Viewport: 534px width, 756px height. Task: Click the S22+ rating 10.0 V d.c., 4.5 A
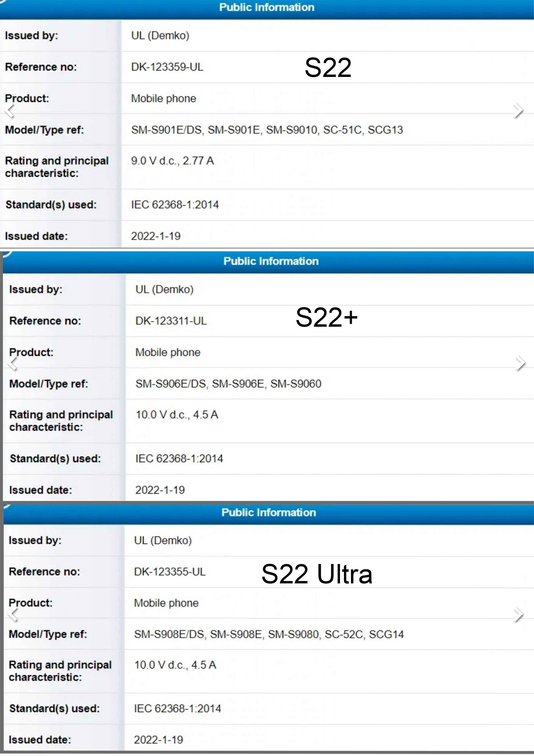(177, 415)
